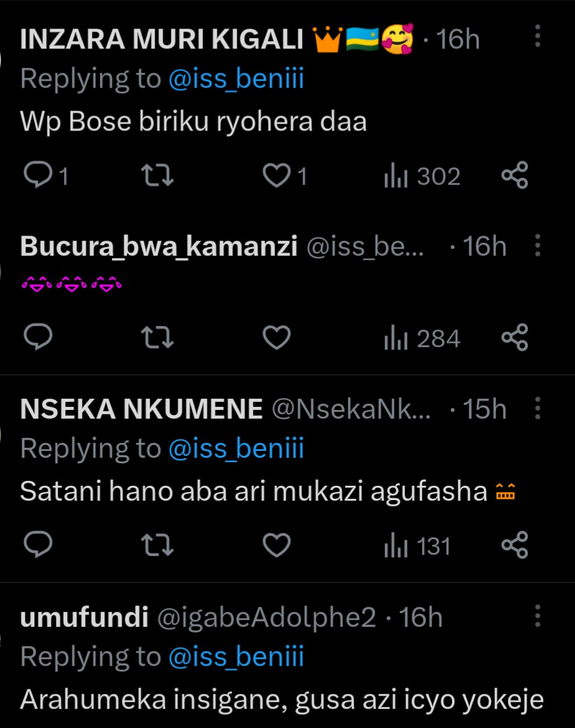This screenshot has height=728, width=575.
Task: Open three-dot menu on umufundi's tweet
Action: [538, 617]
